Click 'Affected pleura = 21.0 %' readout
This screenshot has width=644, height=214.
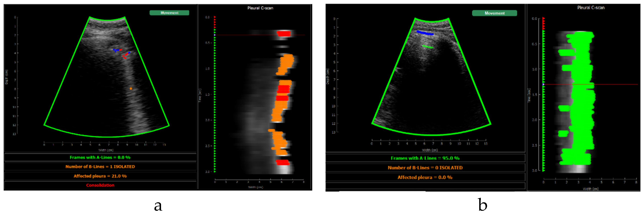[x=100, y=176]
